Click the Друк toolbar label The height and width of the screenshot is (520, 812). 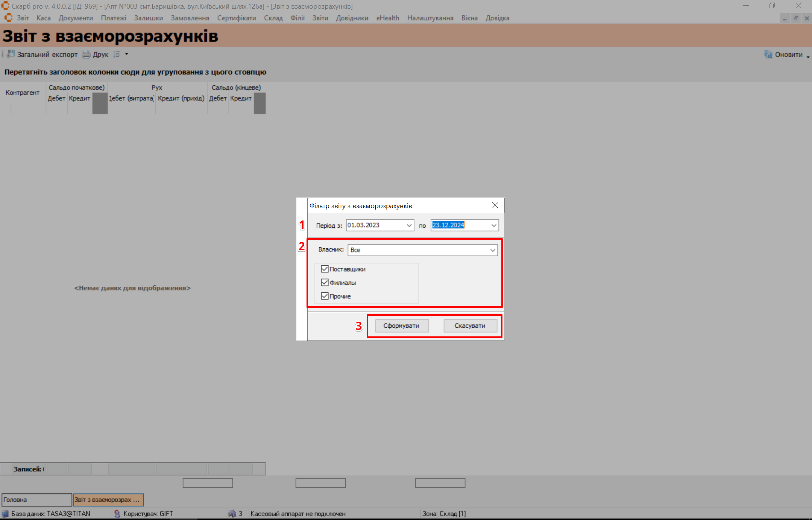coord(100,55)
